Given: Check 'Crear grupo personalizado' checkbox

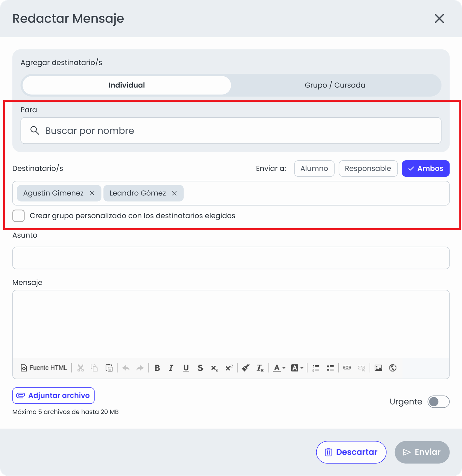Looking at the screenshot, I should tap(18, 216).
